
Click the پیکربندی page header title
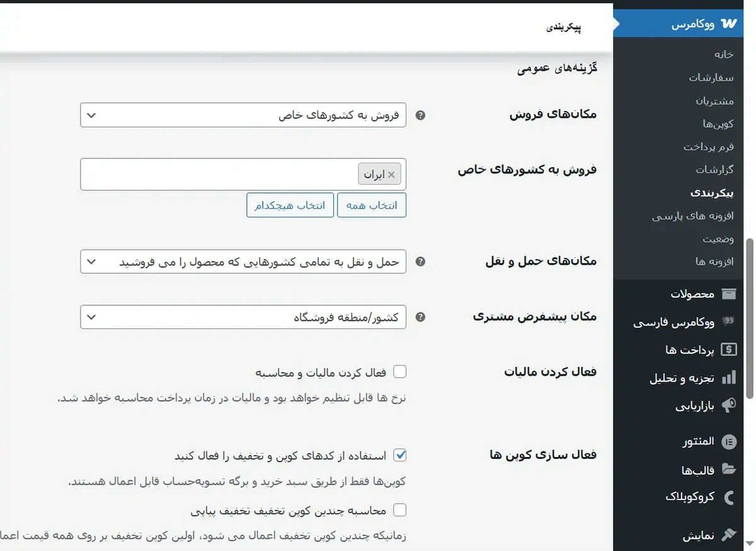[x=563, y=27]
